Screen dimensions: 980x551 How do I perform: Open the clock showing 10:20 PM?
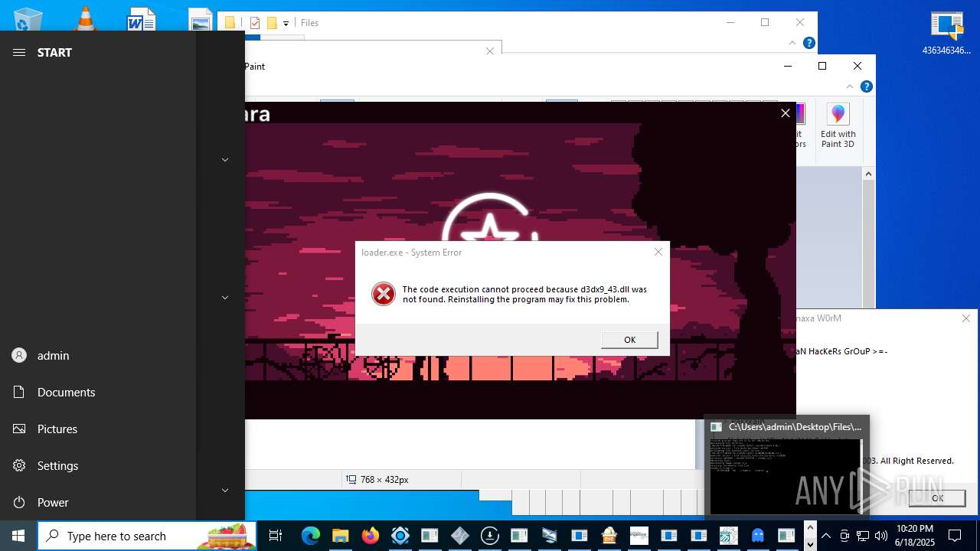[x=915, y=536]
